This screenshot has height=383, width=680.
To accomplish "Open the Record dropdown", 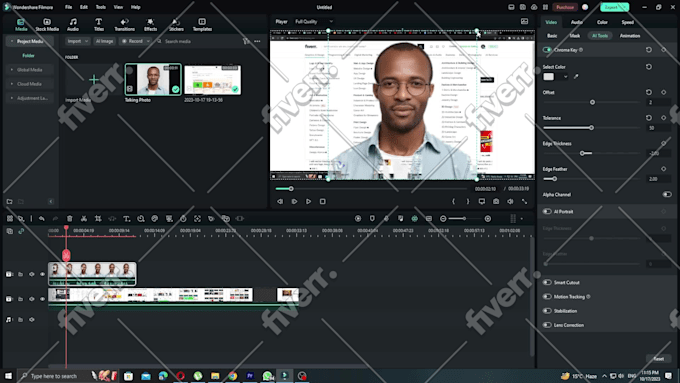I will 135,41.
